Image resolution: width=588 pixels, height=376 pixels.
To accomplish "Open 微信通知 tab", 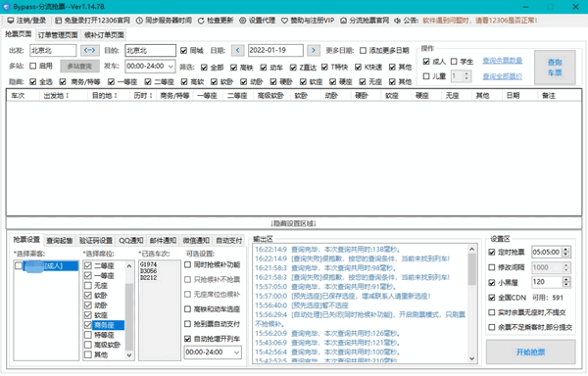I will [196, 241].
